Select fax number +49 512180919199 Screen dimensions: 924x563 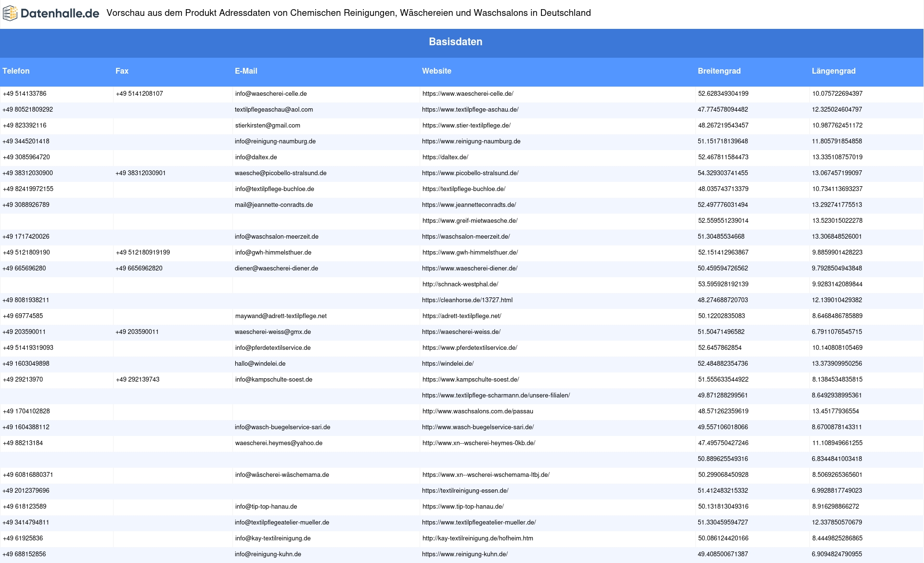(x=143, y=253)
